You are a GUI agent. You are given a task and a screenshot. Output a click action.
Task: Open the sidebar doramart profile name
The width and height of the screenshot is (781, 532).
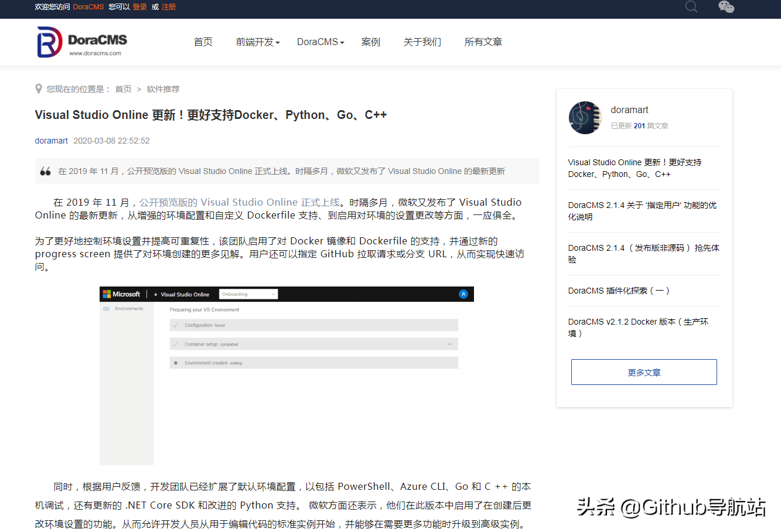pos(629,110)
